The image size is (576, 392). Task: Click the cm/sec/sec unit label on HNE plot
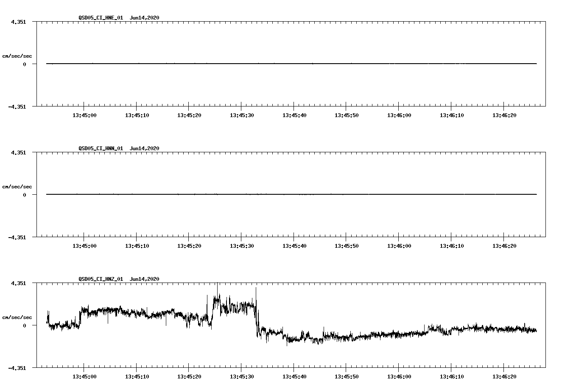17,56
